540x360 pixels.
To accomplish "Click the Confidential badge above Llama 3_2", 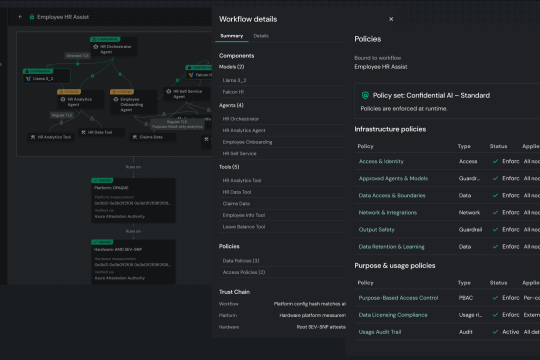I will tap(38, 71).
